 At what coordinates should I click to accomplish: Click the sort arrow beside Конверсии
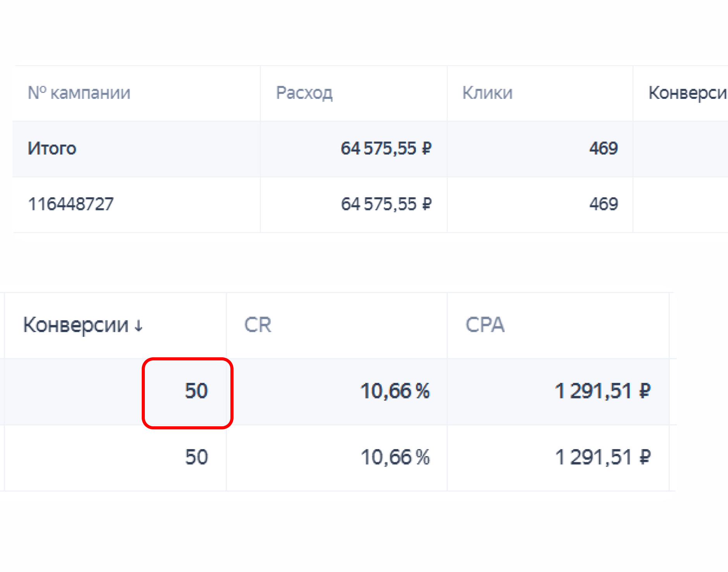tap(139, 326)
